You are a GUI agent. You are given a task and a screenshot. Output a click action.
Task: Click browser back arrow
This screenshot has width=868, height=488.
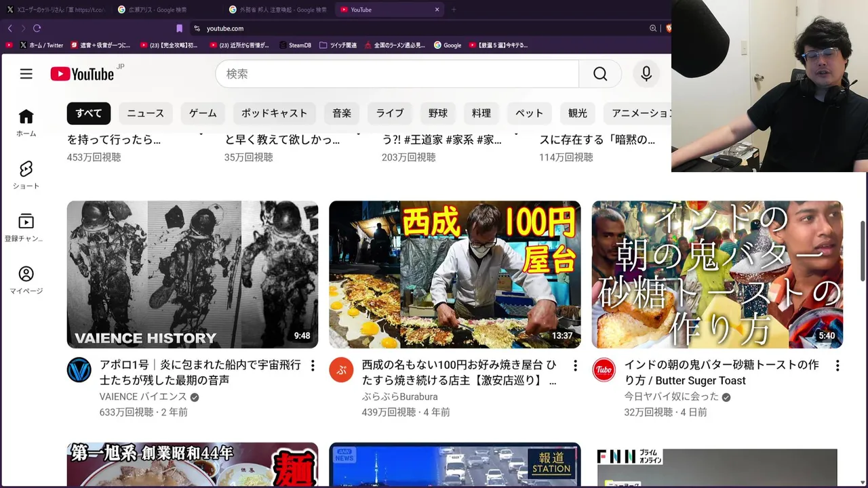[x=9, y=28]
